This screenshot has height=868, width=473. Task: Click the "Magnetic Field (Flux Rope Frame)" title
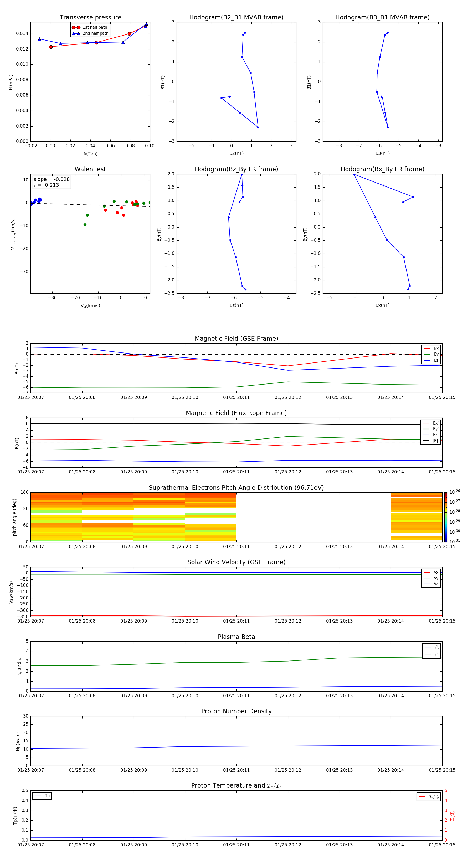236,413
